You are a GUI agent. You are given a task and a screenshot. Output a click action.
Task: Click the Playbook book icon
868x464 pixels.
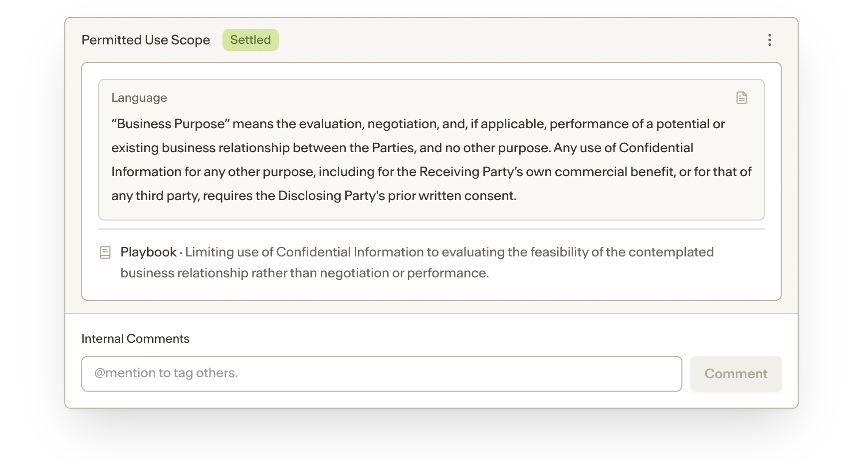coord(105,252)
